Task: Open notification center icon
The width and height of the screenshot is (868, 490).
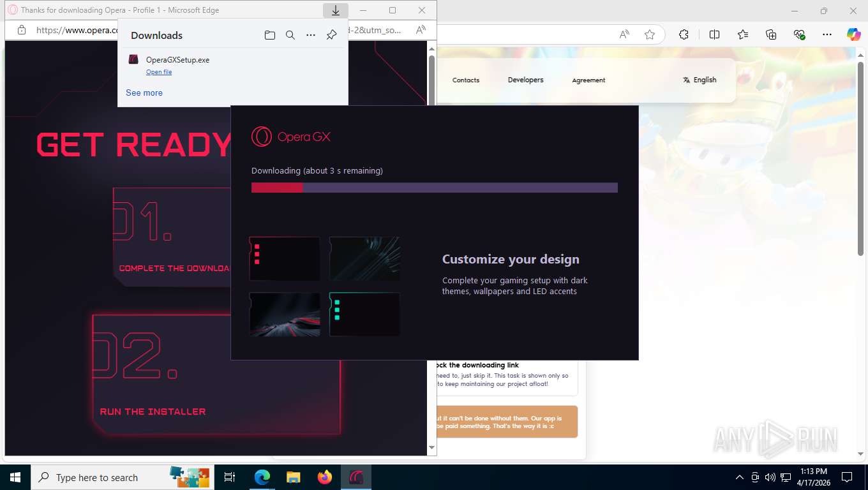Action: pyautogui.click(x=847, y=477)
